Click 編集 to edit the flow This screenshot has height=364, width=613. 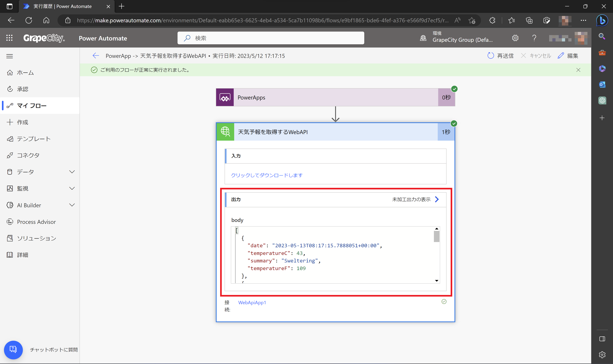568,56
